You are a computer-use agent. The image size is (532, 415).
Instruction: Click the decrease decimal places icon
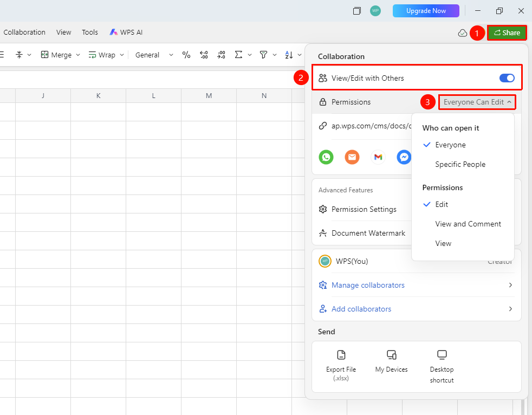tap(221, 55)
